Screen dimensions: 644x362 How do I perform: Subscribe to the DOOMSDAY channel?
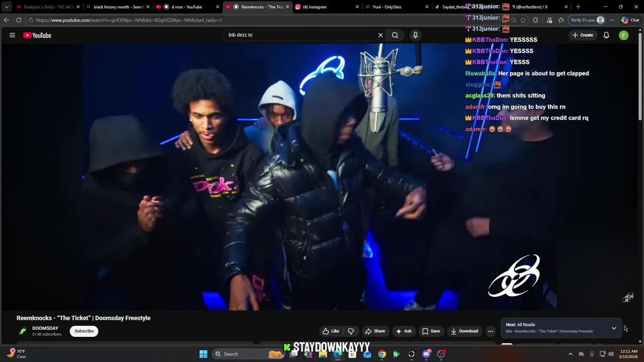coord(84,331)
